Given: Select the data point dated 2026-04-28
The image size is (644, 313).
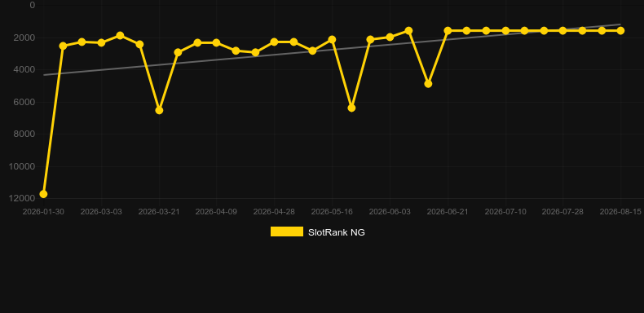Looking at the screenshot, I should [275, 42].
